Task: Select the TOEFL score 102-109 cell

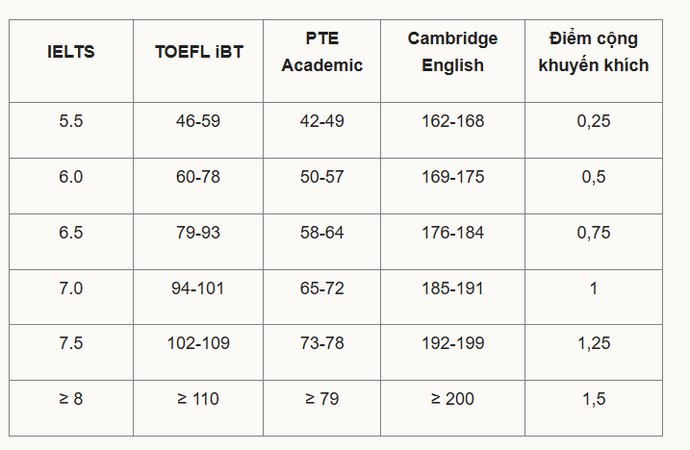Action: tap(198, 343)
